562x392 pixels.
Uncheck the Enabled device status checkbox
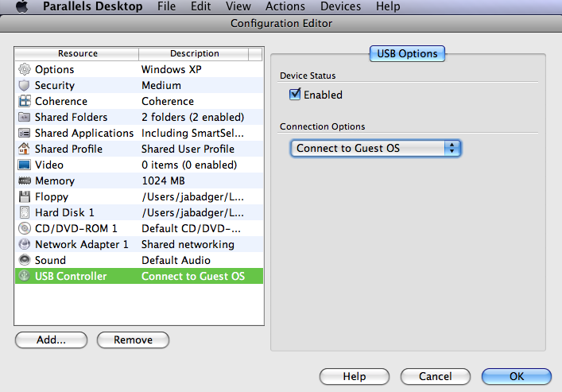[x=295, y=95]
